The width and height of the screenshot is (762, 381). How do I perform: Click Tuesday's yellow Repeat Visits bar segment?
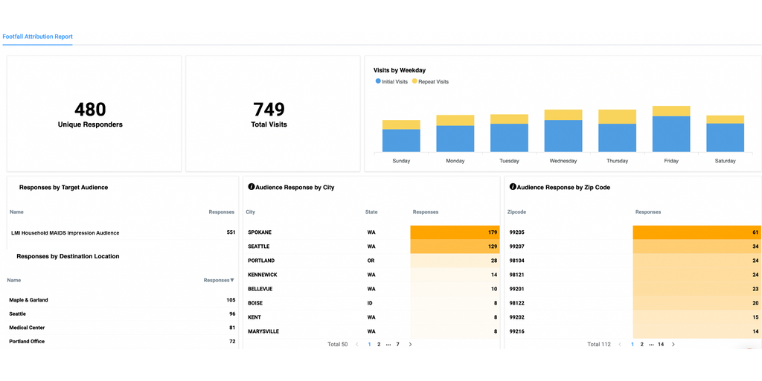tap(509, 119)
